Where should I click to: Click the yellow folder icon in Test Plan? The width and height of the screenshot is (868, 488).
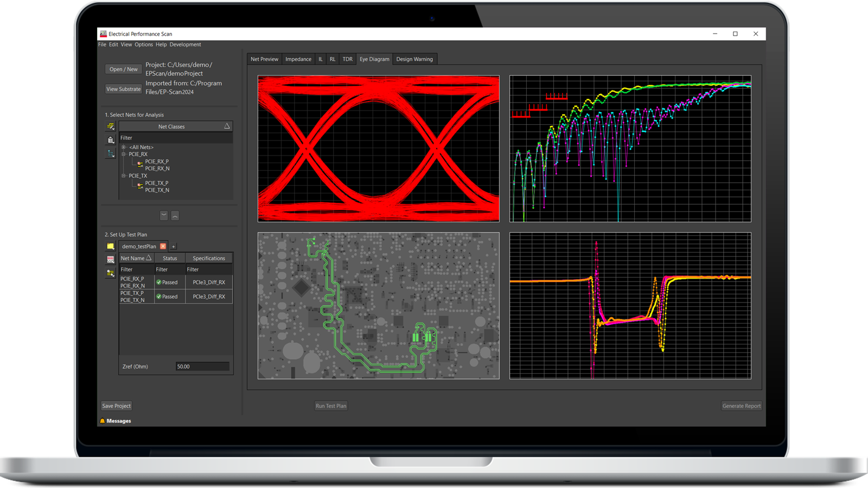111,246
